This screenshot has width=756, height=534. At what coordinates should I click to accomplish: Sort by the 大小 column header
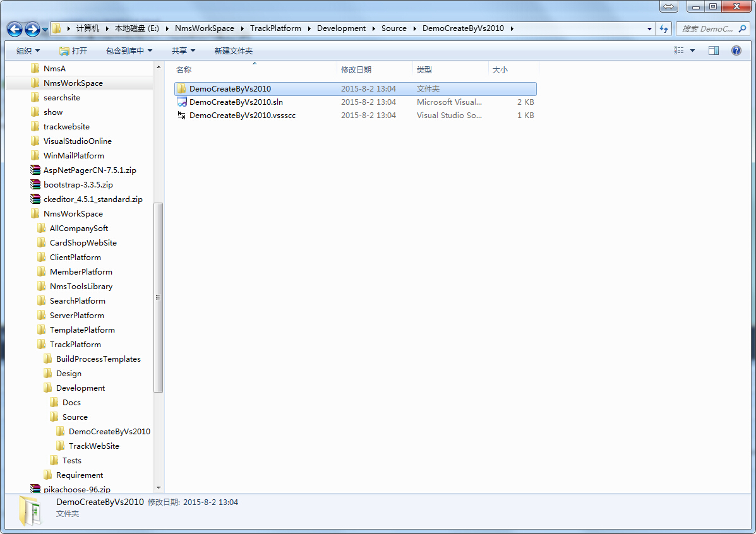click(513, 70)
